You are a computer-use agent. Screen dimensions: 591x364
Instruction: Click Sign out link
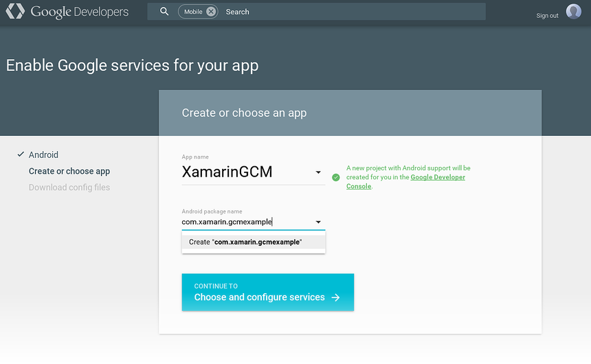pos(547,15)
